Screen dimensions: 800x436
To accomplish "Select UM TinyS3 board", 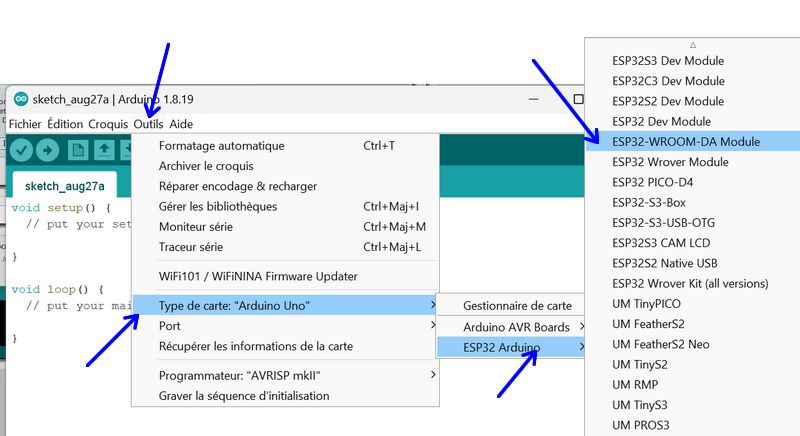I will [x=693, y=405].
